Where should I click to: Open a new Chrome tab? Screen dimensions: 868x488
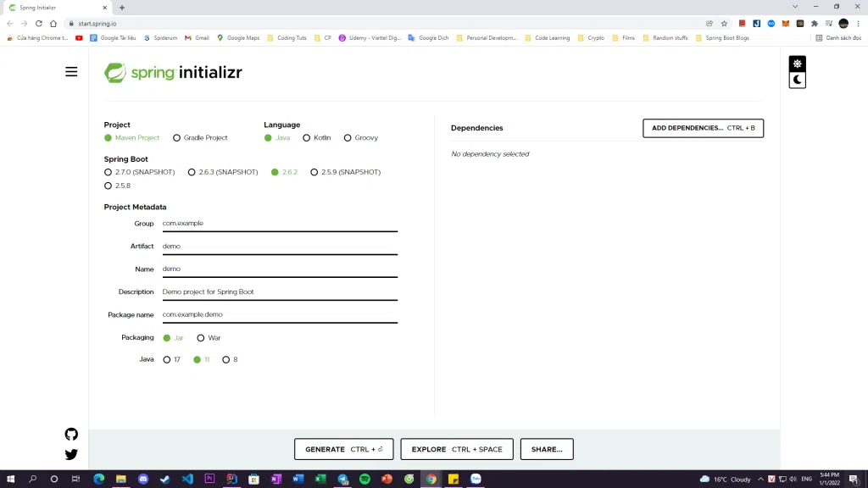click(122, 8)
